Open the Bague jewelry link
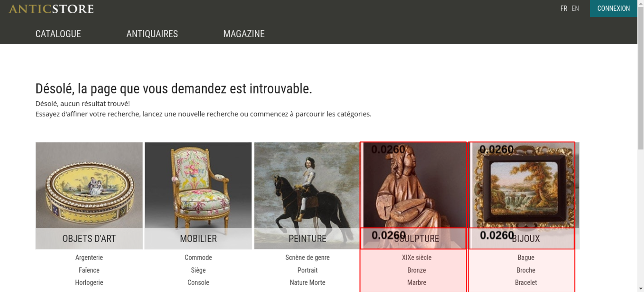 coord(526,258)
